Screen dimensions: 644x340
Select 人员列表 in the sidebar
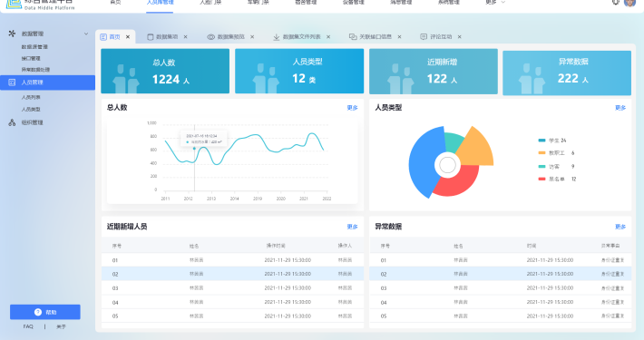(31, 97)
